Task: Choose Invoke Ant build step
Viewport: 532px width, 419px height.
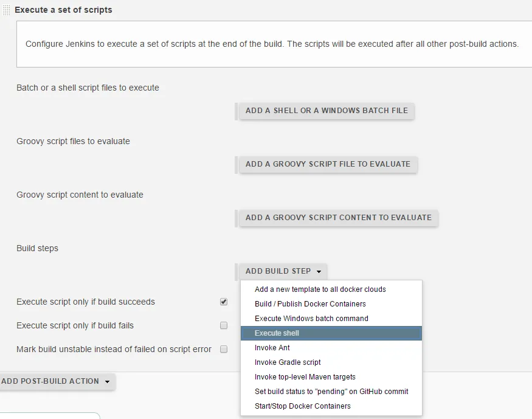Action: tap(272, 348)
